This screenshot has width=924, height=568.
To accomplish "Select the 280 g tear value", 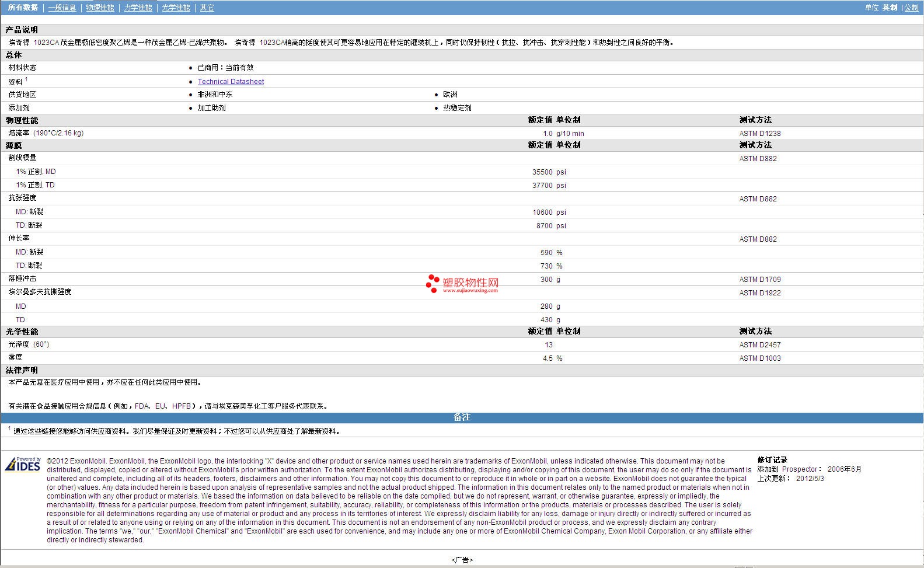I will 550,306.
